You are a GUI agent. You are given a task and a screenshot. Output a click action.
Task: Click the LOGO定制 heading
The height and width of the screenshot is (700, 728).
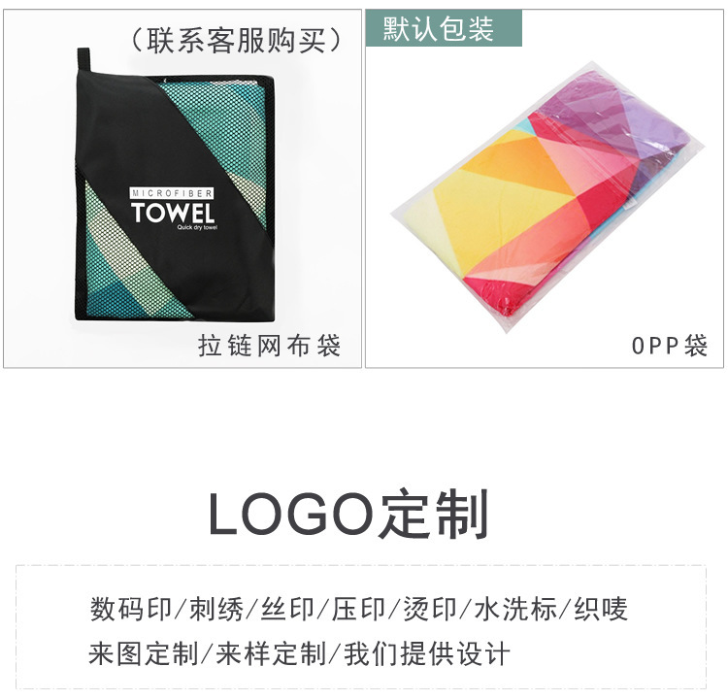tap(348, 514)
